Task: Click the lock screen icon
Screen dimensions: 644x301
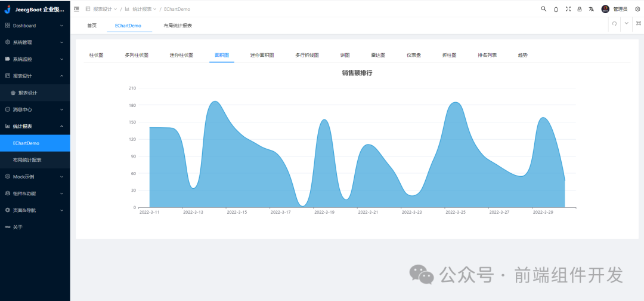Action: coord(580,9)
